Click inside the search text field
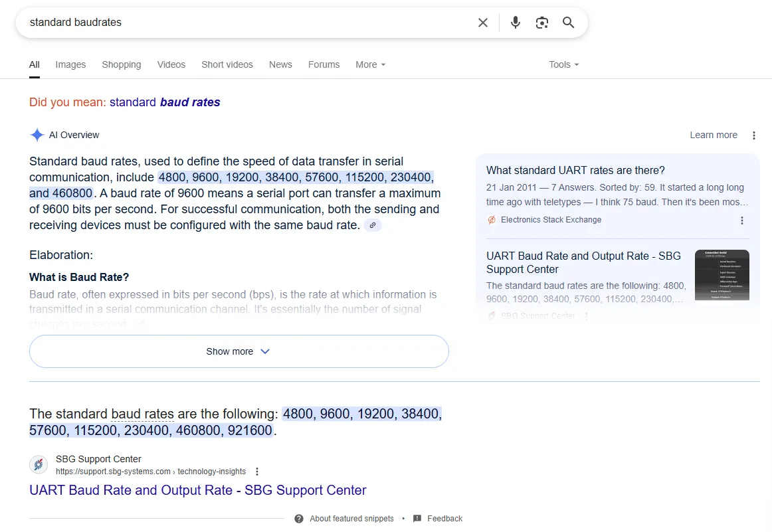The width and height of the screenshot is (772, 532). pyautogui.click(x=246, y=23)
